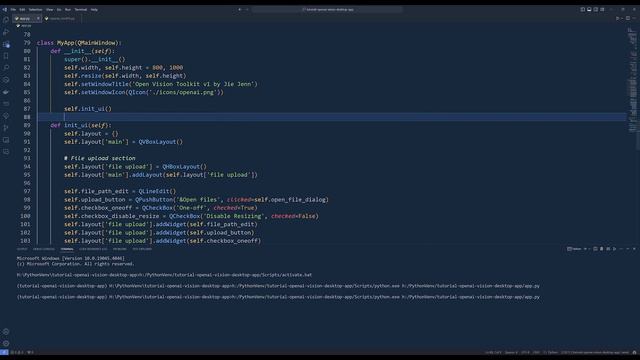The width and height of the screenshot is (640, 360).
Task: Click the activate.bat terminal command line
Action: [164, 275]
